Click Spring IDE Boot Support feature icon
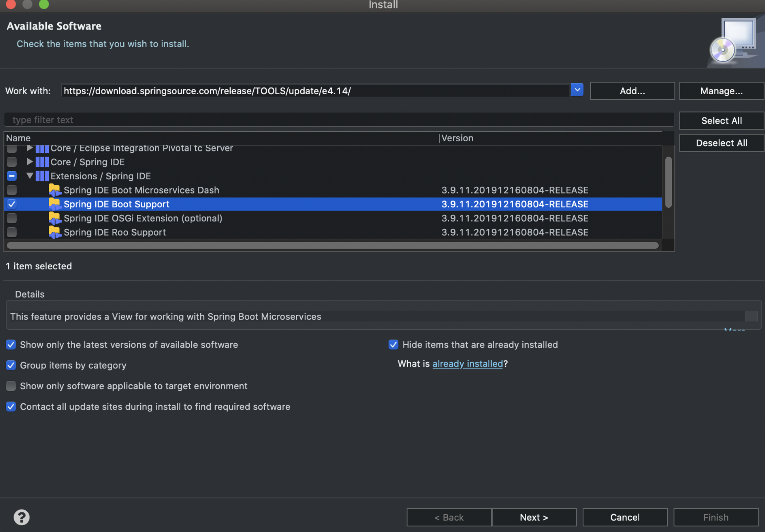The height and width of the screenshot is (532, 765). [x=55, y=204]
